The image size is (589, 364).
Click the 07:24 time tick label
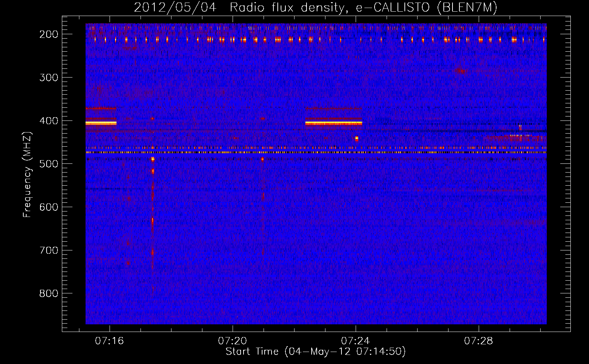point(356,341)
